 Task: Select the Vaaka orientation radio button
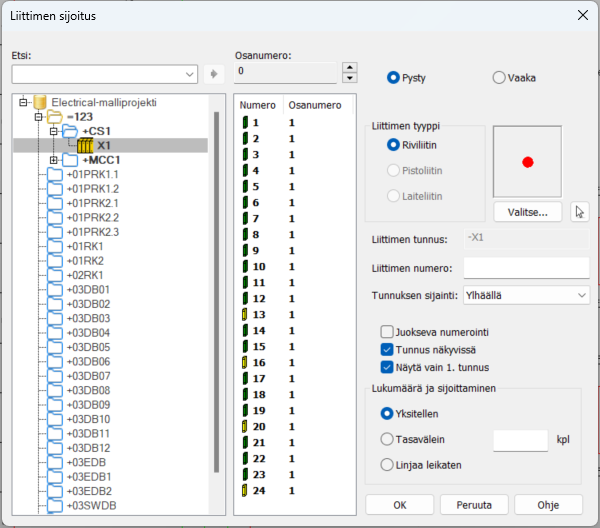tap(499, 78)
